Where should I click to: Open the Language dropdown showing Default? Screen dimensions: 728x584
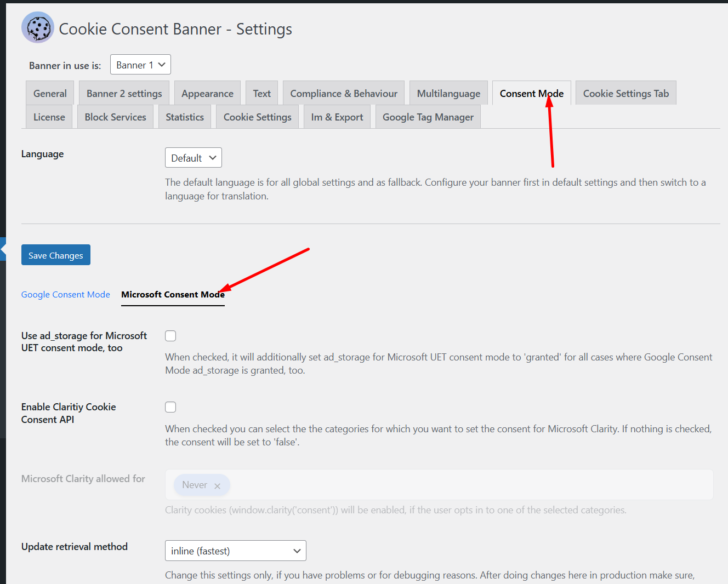coord(193,157)
